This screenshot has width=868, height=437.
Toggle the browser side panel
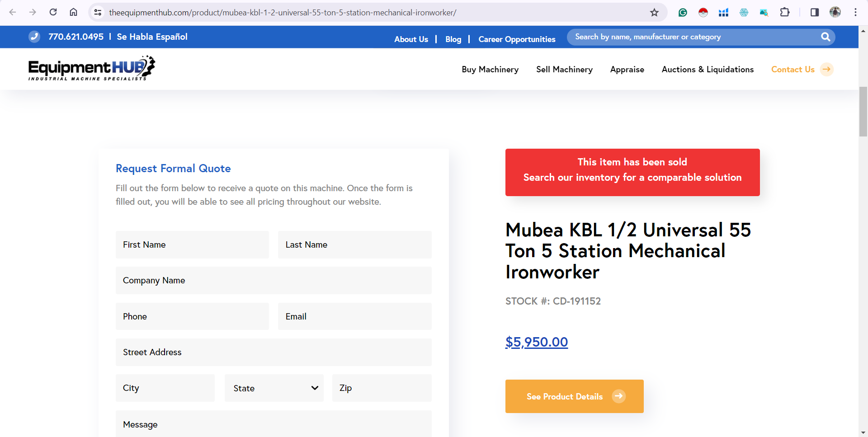tap(814, 12)
